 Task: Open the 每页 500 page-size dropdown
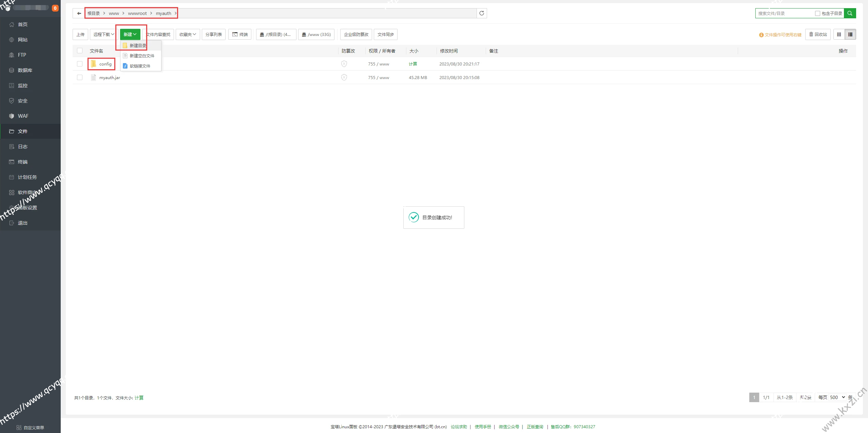837,397
